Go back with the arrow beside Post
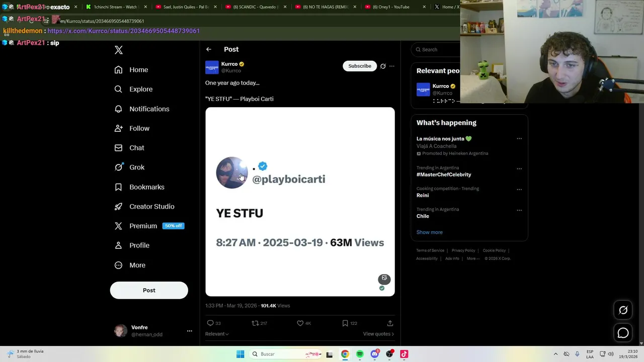This screenshot has height=362, width=644. (x=209, y=49)
